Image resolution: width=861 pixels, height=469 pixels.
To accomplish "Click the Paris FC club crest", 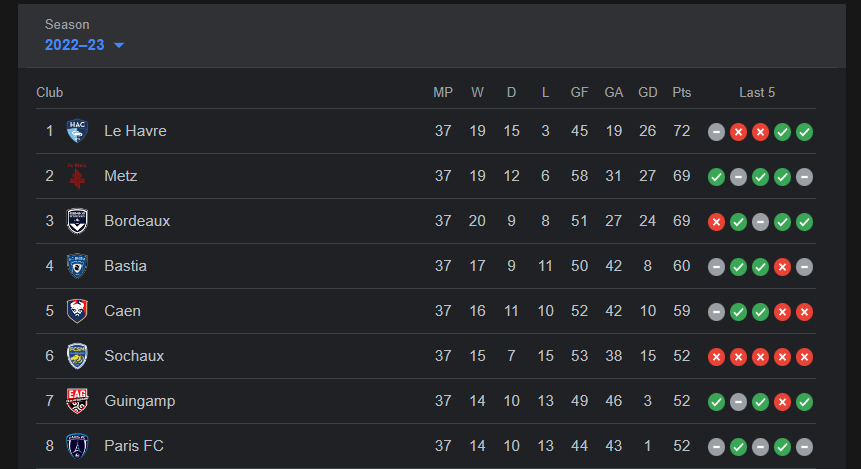I will pyautogui.click(x=77, y=446).
